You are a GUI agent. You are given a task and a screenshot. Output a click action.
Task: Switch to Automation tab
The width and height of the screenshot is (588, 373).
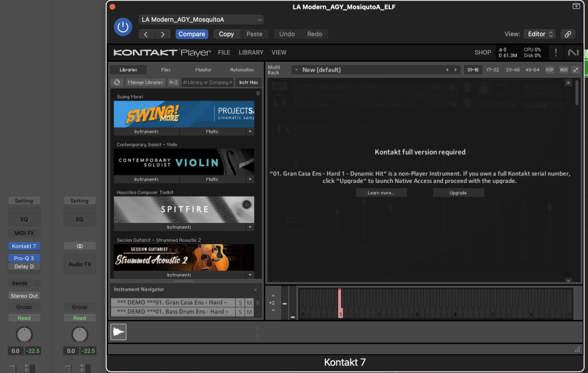(x=242, y=70)
